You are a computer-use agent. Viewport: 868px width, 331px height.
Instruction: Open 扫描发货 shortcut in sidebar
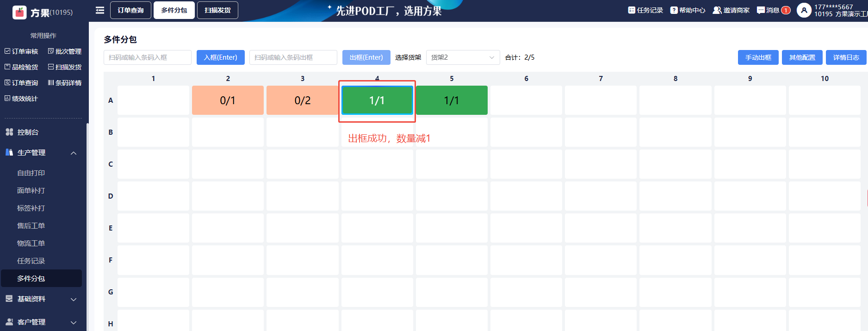coord(65,67)
